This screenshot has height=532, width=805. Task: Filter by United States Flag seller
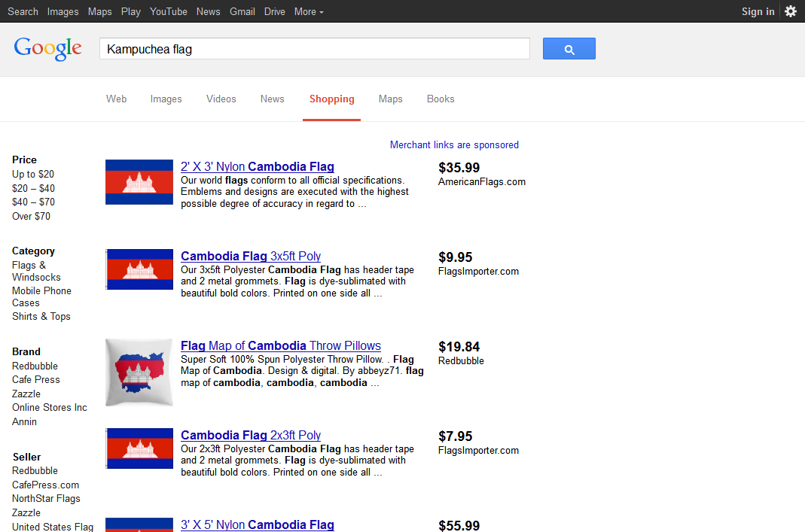[53, 527]
